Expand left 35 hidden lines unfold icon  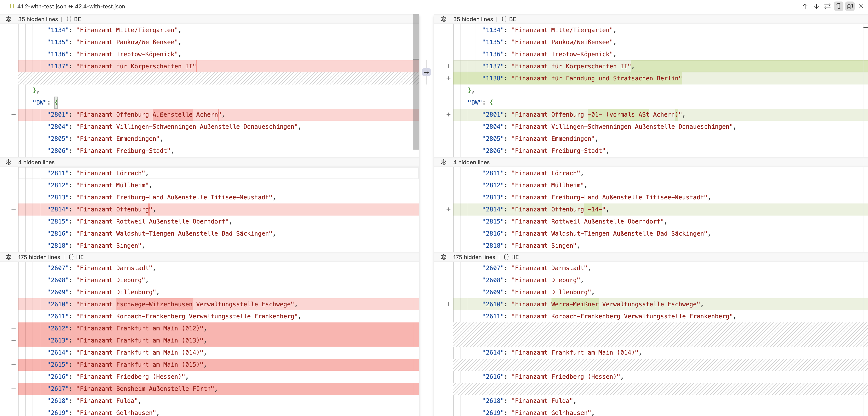(x=9, y=19)
